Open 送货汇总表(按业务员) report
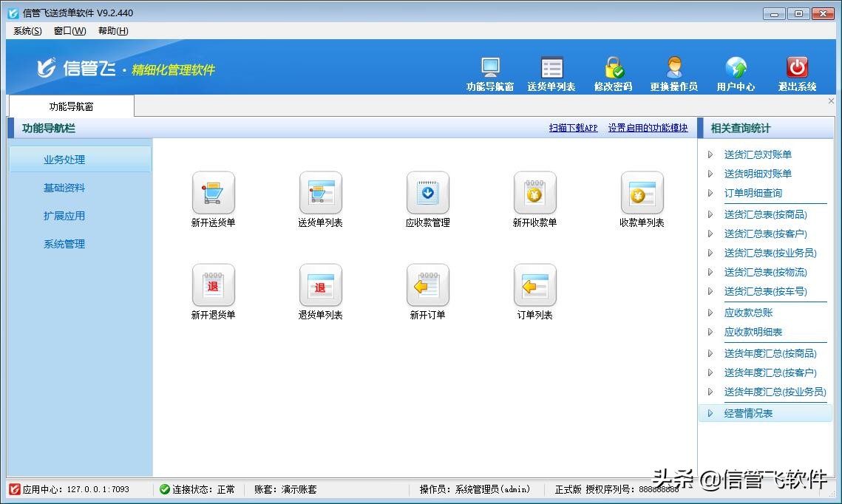This screenshot has height=504, width=842. click(770, 253)
